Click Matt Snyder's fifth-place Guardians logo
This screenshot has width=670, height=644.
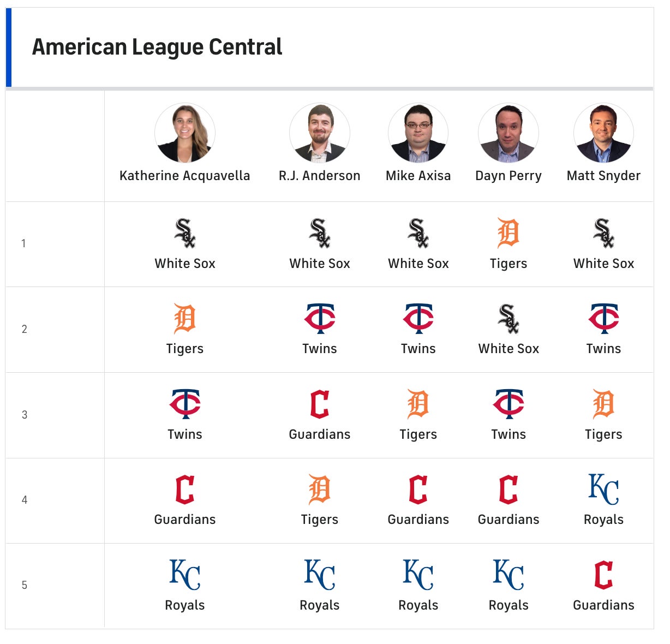603,575
